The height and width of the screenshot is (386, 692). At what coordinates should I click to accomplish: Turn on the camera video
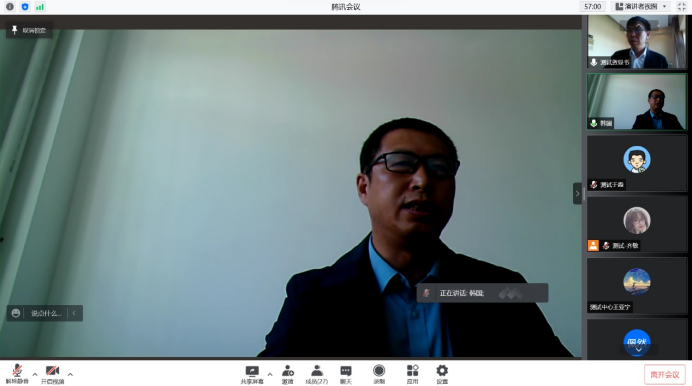coord(53,374)
